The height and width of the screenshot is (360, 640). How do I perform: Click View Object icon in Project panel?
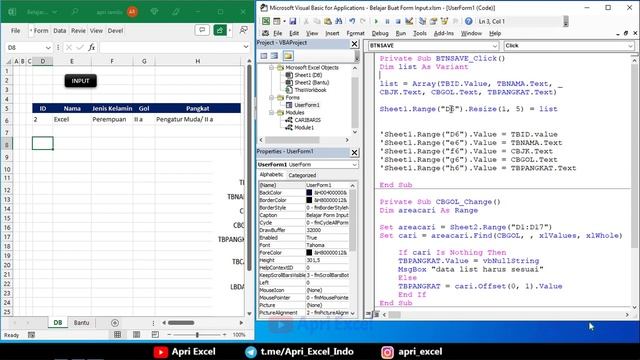point(275,56)
